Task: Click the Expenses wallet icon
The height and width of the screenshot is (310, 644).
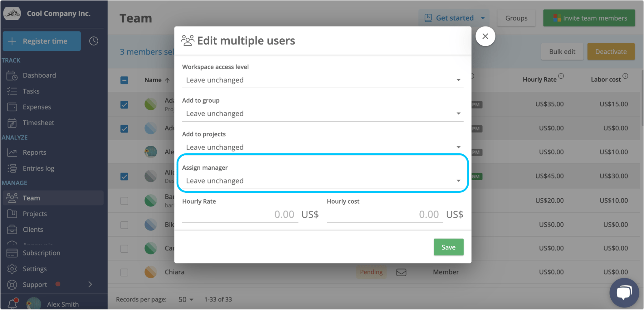Action: pyautogui.click(x=12, y=107)
